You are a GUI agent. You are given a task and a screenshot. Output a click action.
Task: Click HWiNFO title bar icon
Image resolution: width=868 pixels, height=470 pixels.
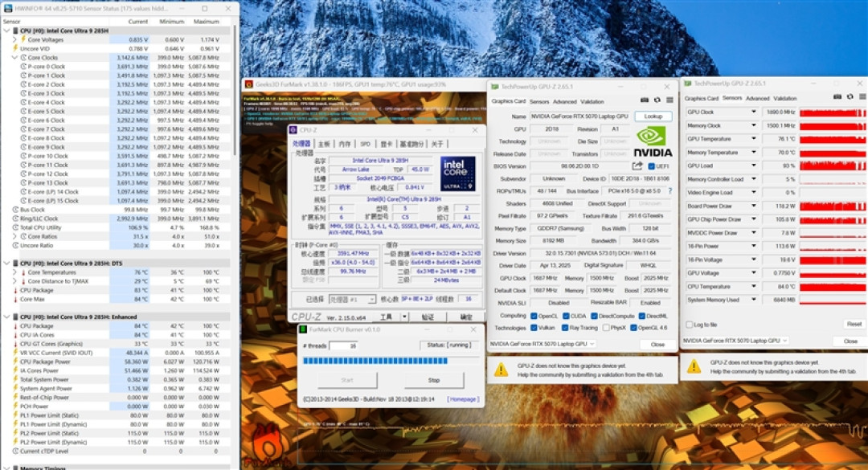click(x=7, y=9)
